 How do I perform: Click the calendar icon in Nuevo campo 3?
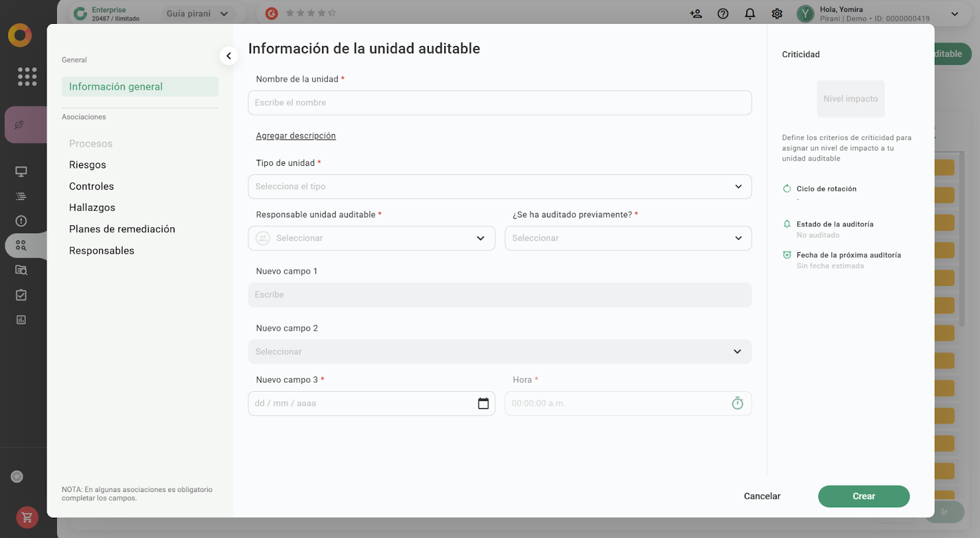(x=483, y=403)
